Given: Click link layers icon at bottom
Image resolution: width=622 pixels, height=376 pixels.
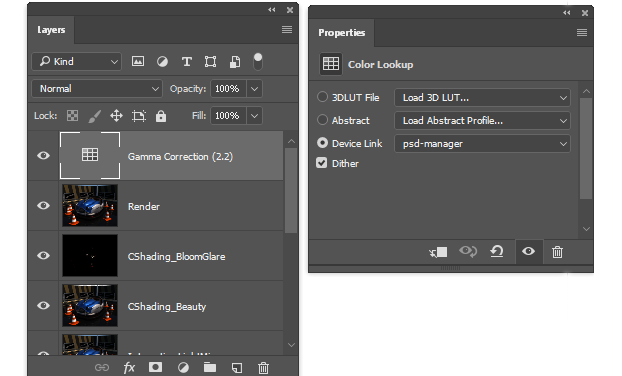Looking at the screenshot, I should 102,368.
